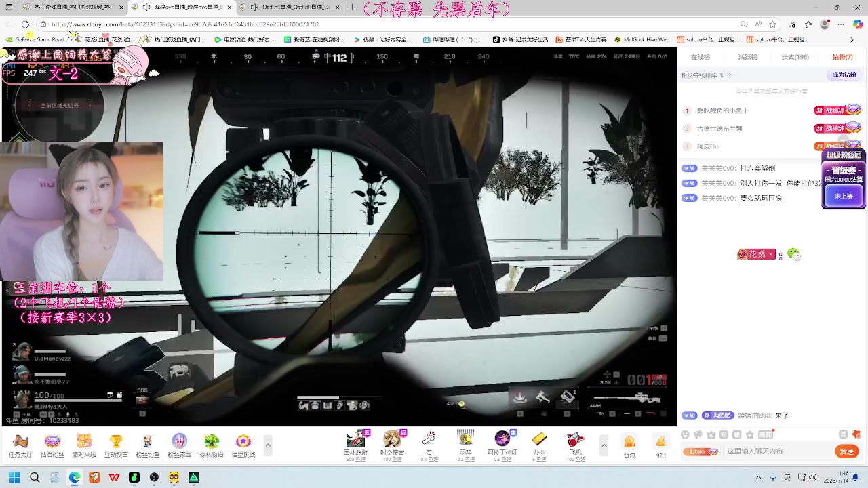Select ranked user 吉德吉德布兰强
This screenshot has height=488, width=868.
[719, 128]
